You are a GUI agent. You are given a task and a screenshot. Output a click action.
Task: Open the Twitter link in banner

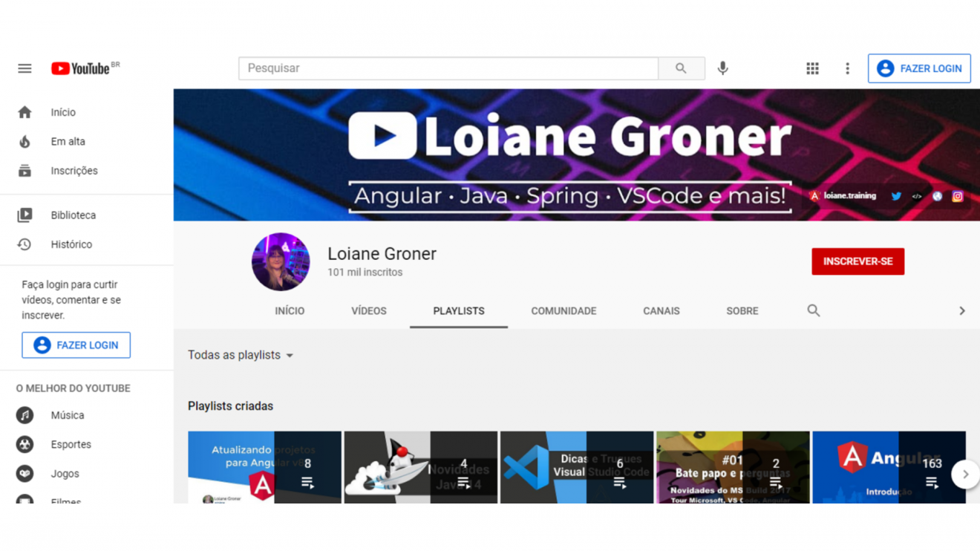(896, 197)
